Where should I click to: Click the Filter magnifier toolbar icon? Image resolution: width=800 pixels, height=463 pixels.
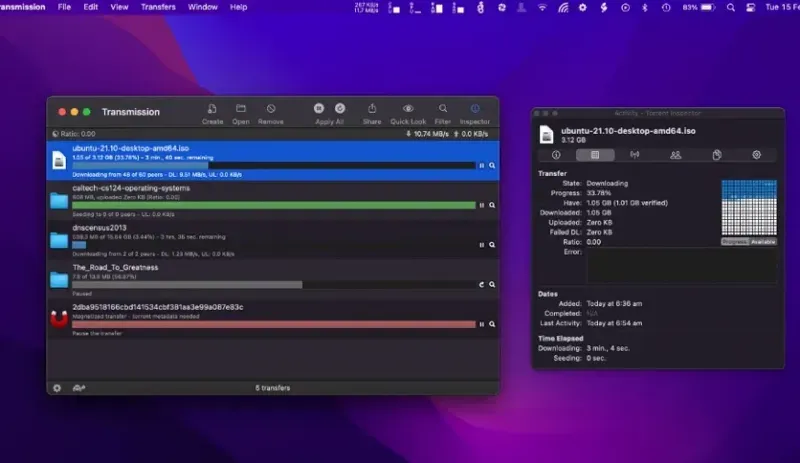[x=443, y=109]
